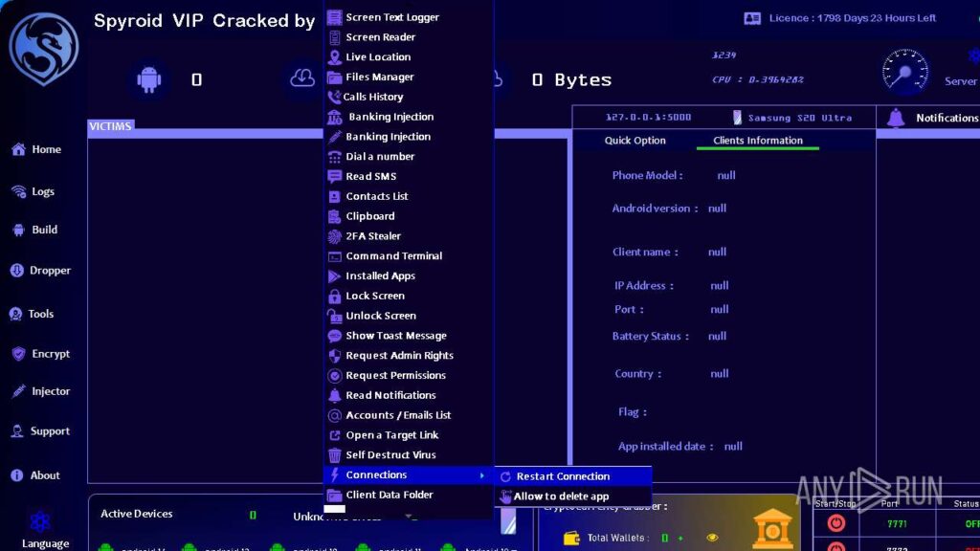The width and height of the screenshot is (980, 551).
Task: Select Allow to delete app in the submenu
Action: tap(573, 496)
